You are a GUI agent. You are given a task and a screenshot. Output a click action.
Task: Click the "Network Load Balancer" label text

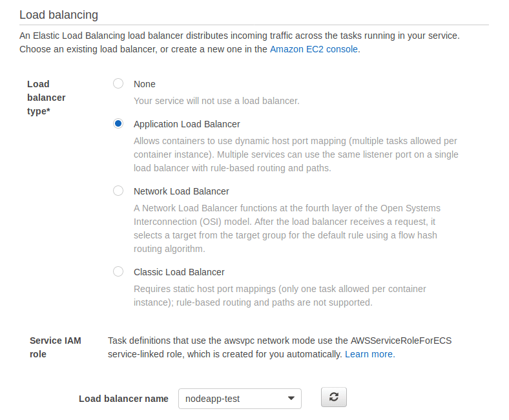[x=181, y=191]
